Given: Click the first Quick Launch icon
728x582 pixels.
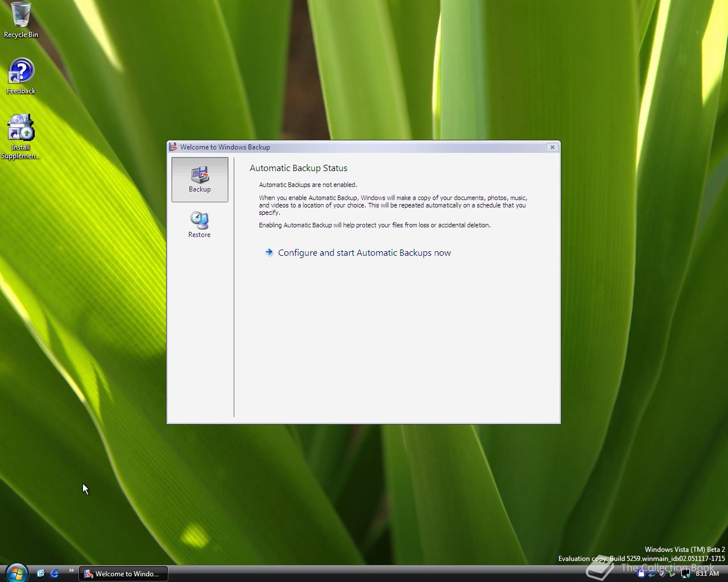Looking at the screenshot, I should point(40,573).
